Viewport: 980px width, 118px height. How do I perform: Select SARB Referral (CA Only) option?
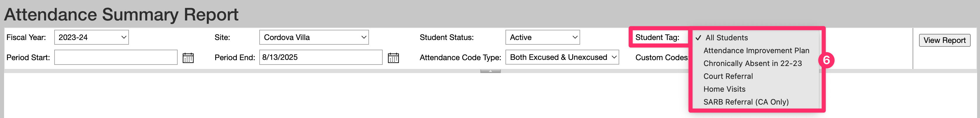coord(746,102)
